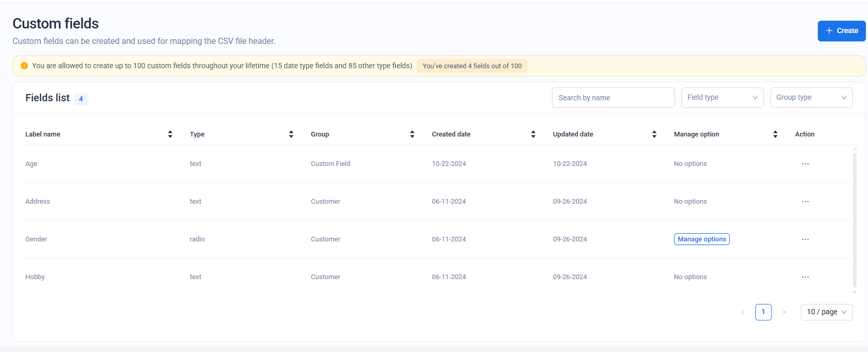The width and height of the screenshot is (868, 352).
Task: Open the 10 / page size dropdown
Action: [826, 312]
